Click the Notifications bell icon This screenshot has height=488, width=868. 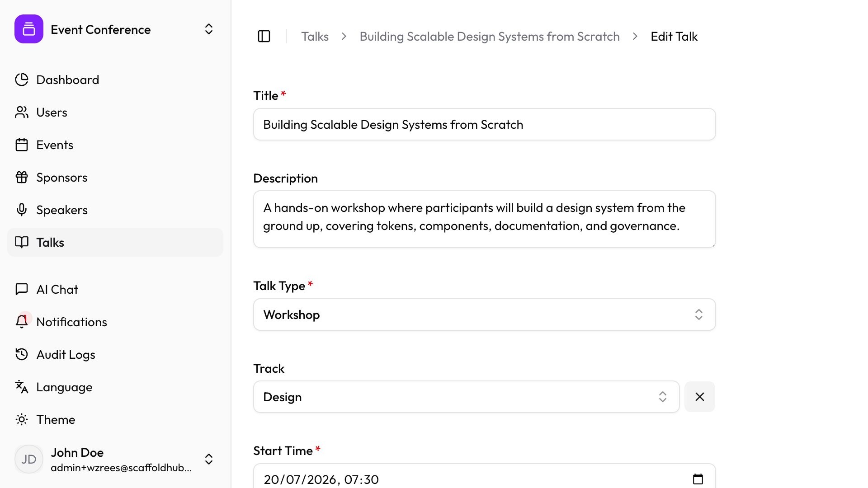(x=22, y=322)
